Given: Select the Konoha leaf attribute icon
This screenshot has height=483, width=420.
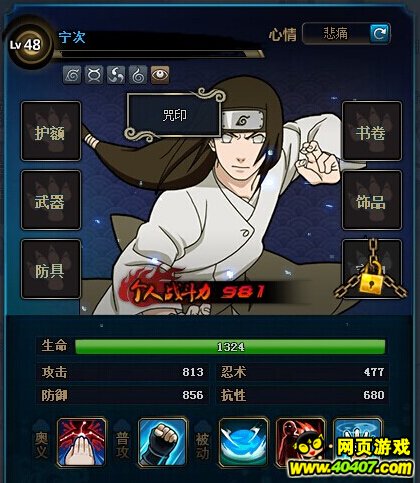Looking at the screenshot, I should tap(72, 75).
